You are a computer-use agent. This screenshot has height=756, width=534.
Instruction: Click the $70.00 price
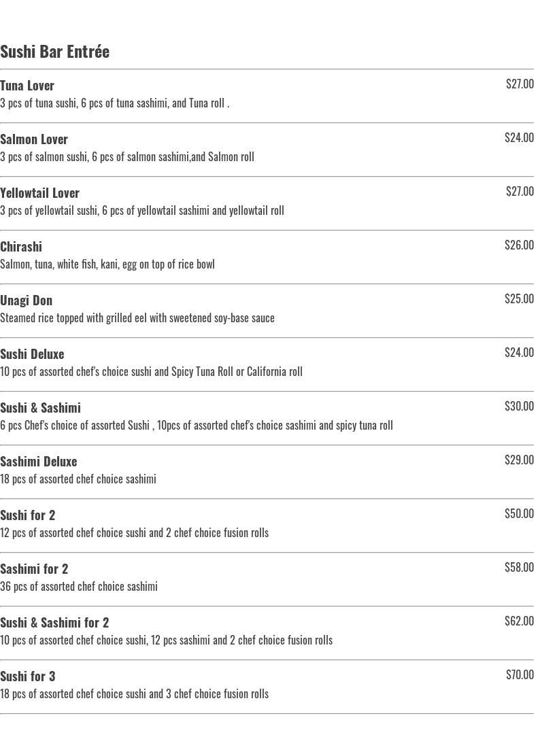tap(520, 674)
